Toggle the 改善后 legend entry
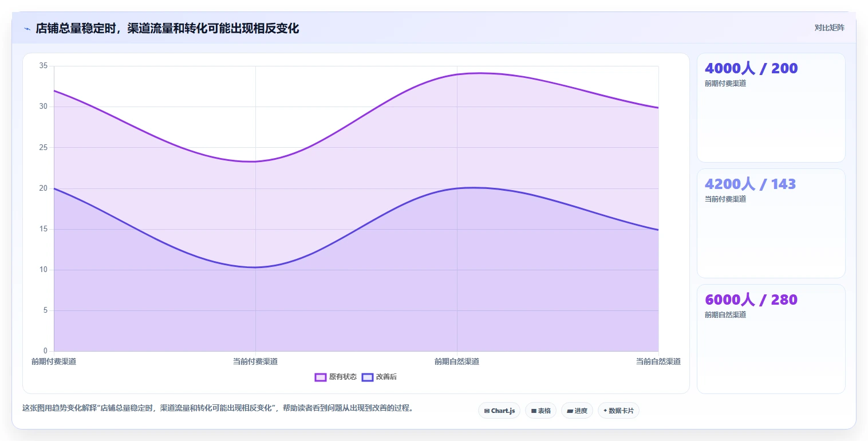The height and width of the screenshot is (441, 868). (379, 377)
